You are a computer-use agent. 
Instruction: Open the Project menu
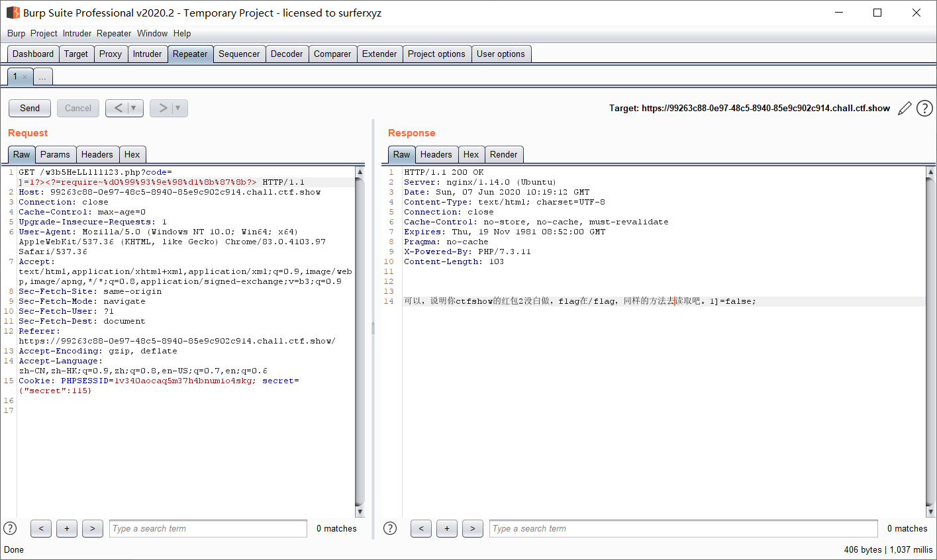(44, 33)
